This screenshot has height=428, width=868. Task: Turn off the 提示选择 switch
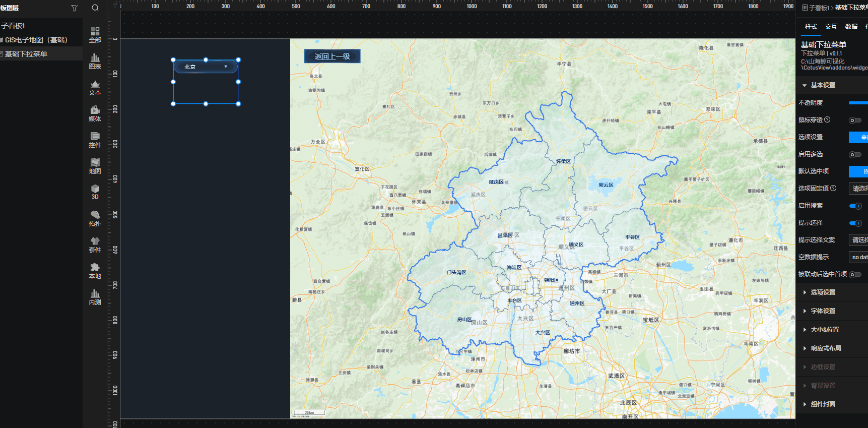(x=855, y=223)
